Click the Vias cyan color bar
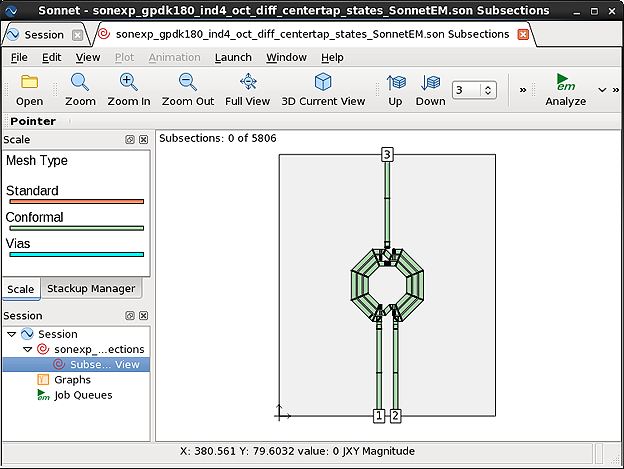 pyautogui.click(x=76, y=255)
